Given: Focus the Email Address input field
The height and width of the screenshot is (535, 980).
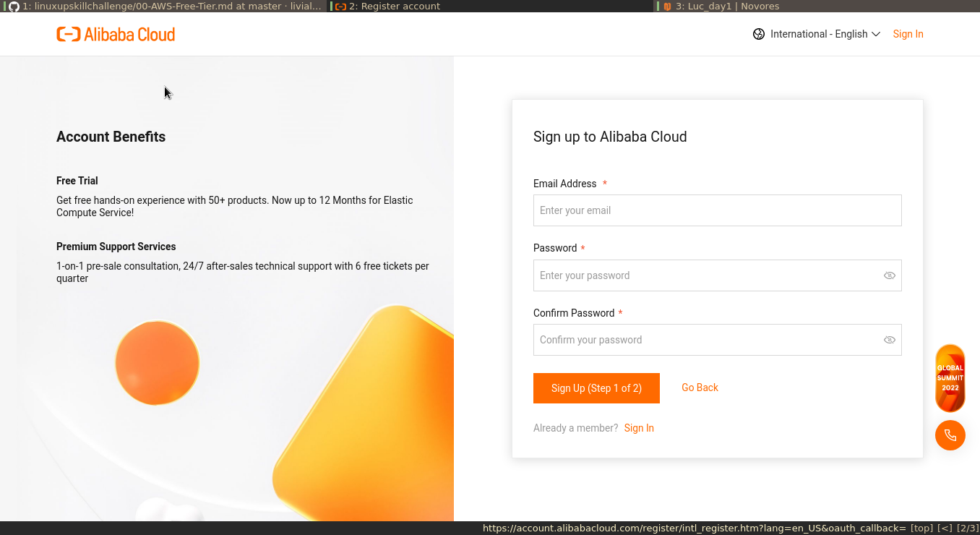Looking at the screenshot, I should [717, 210].
